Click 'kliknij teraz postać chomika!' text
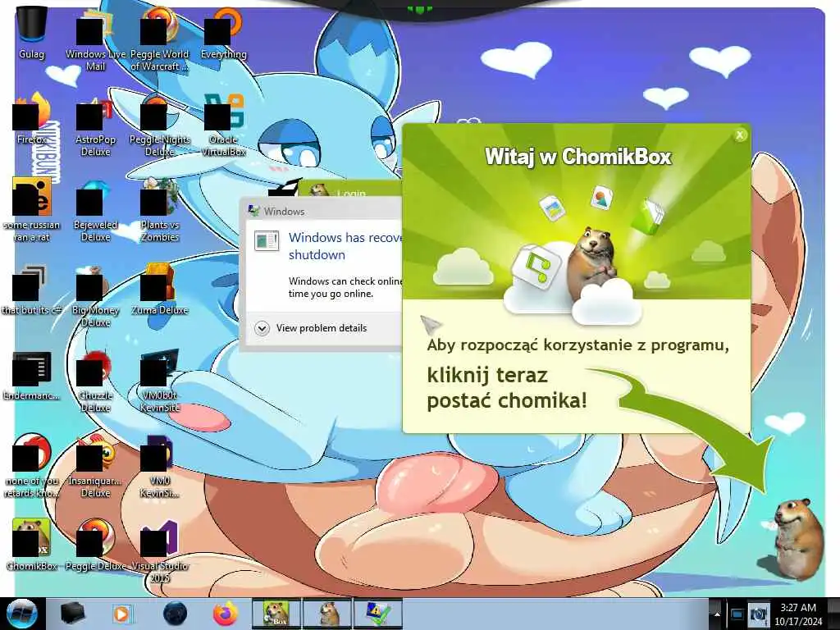Image resolution: width=840 pixels, height=630 pixels. click(507, 387)
